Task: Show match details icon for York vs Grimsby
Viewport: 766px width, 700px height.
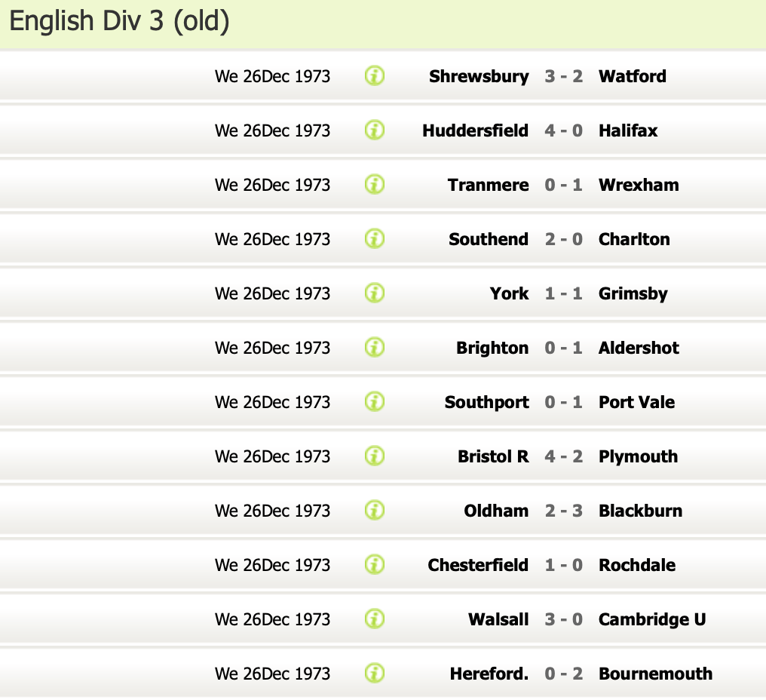Action: click(375, 293)
